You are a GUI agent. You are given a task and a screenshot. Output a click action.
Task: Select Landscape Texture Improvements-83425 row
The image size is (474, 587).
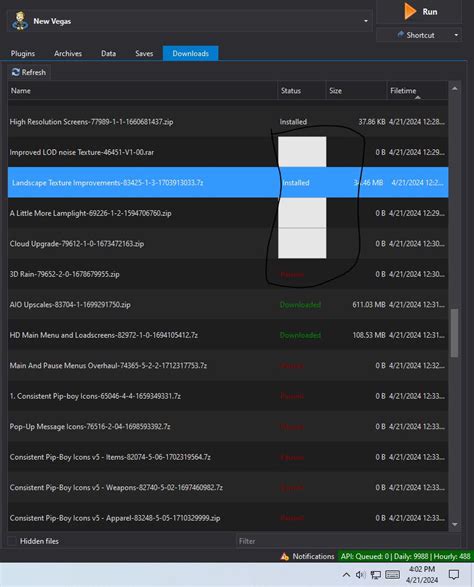228,183
